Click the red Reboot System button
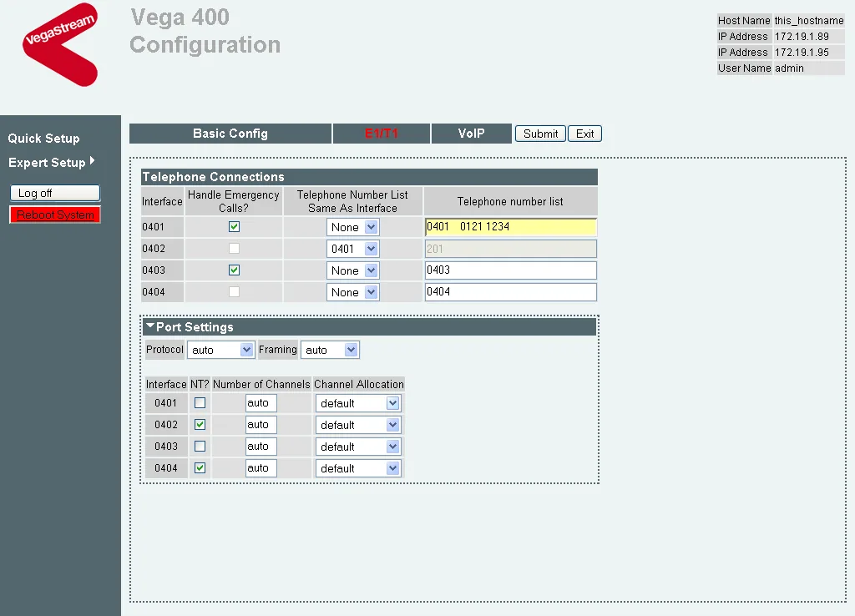 click(55, 215)
